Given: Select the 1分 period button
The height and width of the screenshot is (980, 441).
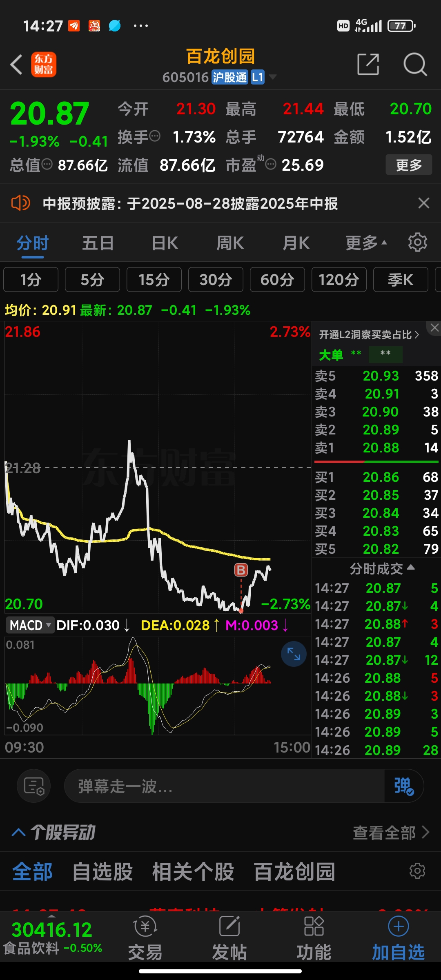Looking at the screenshot, I should pos(31,280).
